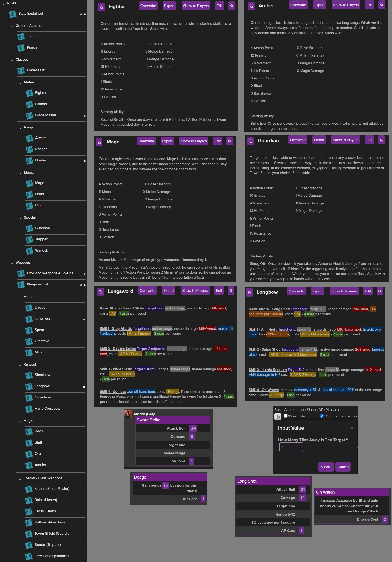Collapse the Range folder under Classes
This screenshot has height=562, width=392.
20,128
